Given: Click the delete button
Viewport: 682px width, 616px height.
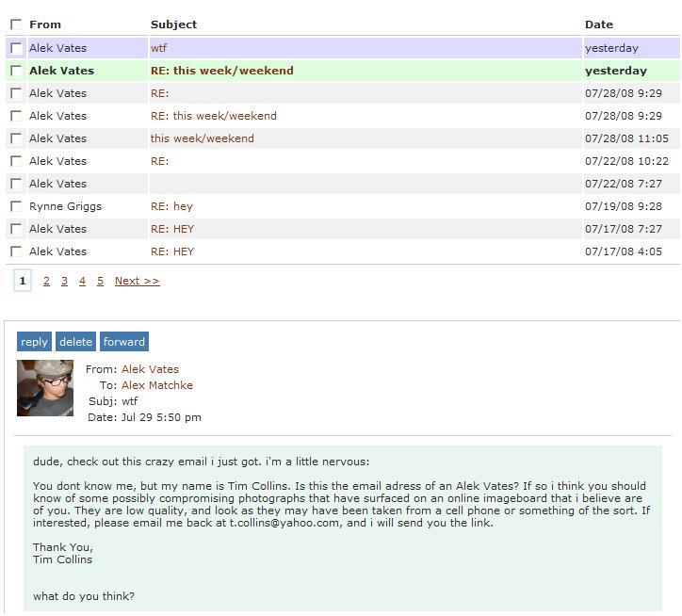Looking at the screenshot, I should (x=75, y=342).
